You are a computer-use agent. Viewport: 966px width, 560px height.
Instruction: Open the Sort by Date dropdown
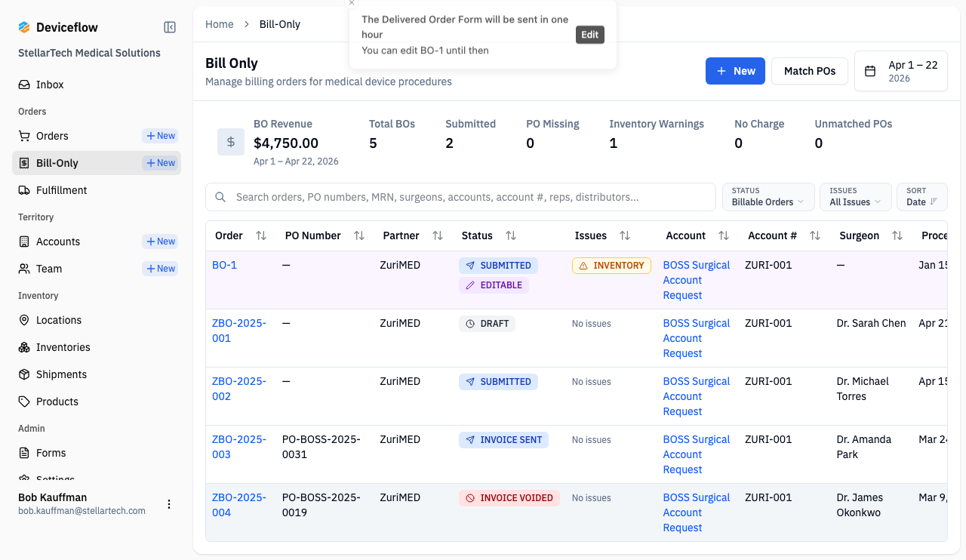(x=922, y=197)
